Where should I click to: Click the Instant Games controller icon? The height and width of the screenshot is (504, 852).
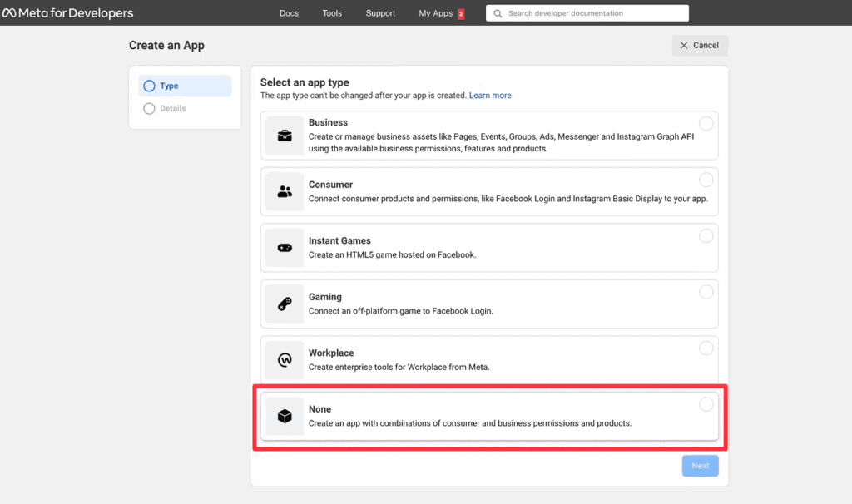(284, 247)
